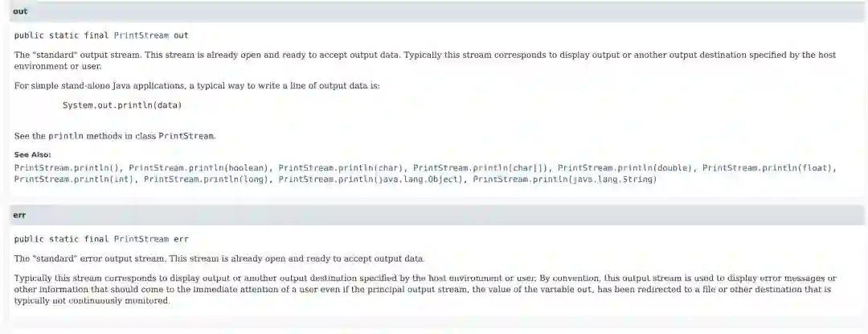Select the 'err' field section heading
868x334 pixels.
point(20,216)
